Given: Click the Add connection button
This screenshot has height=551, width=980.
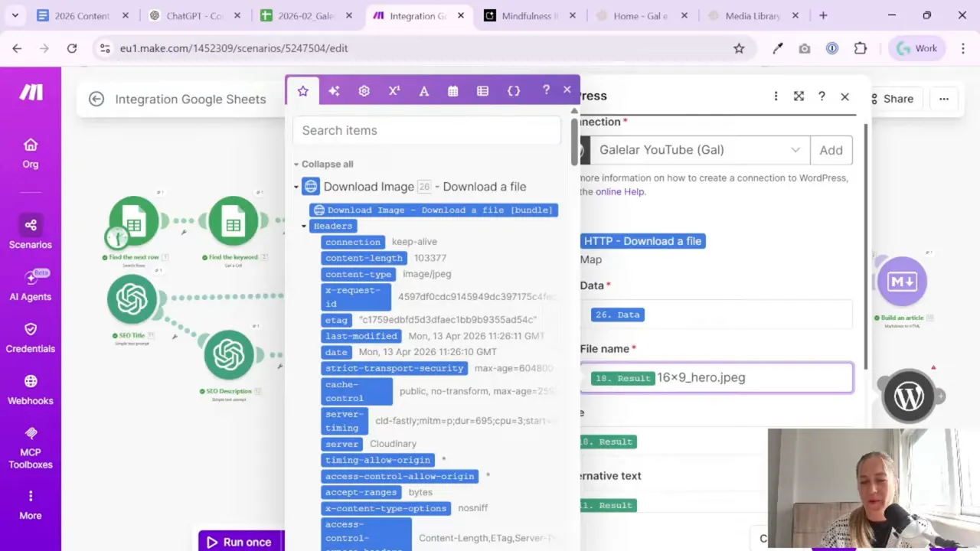Looking at the screenshot, I should [831, 150].
